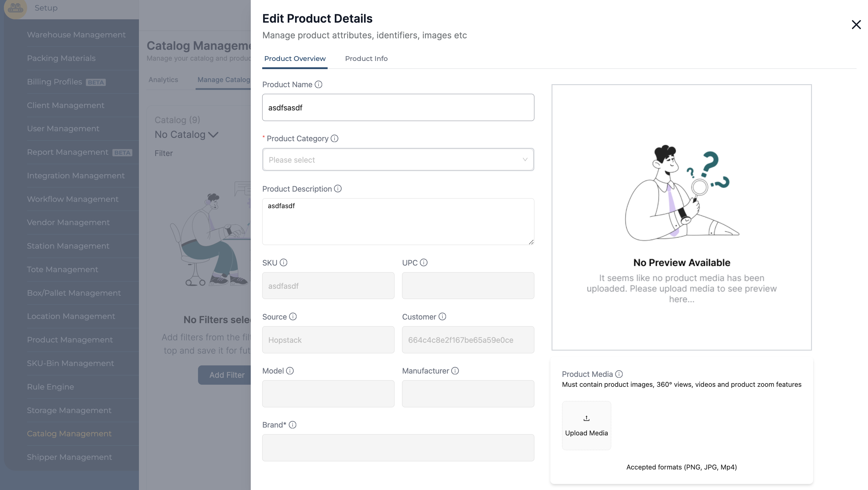Click the Model info icon

click(290, 371)
